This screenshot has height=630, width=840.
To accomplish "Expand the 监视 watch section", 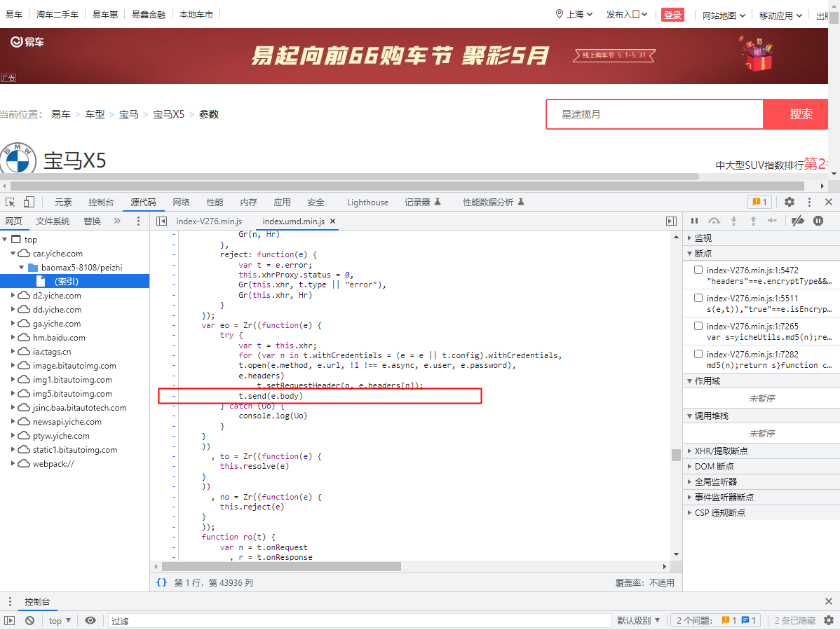I will coord(703,238).
